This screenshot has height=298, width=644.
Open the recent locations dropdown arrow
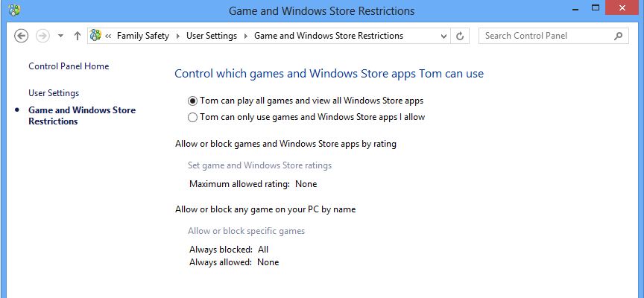point(61,36)
